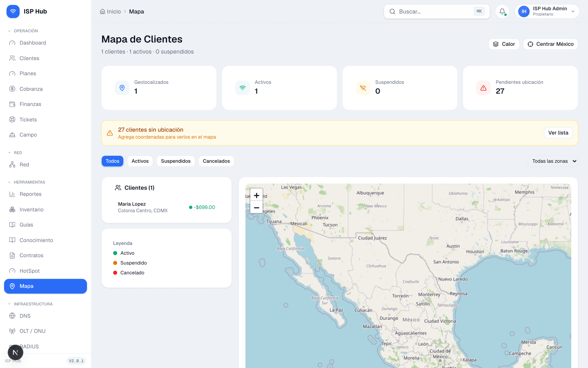588x368 pixels.
Task: Open Tickets in the sidebar
Action: click(46, 120)
